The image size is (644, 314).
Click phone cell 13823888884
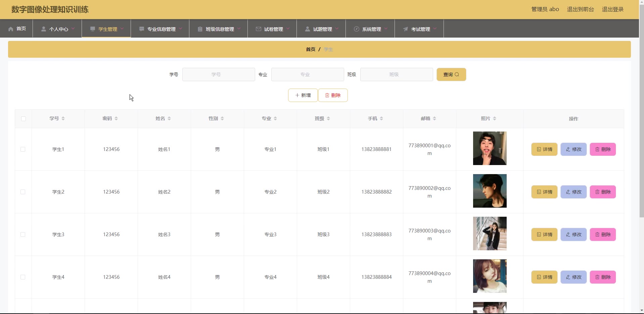pos(376,277)
